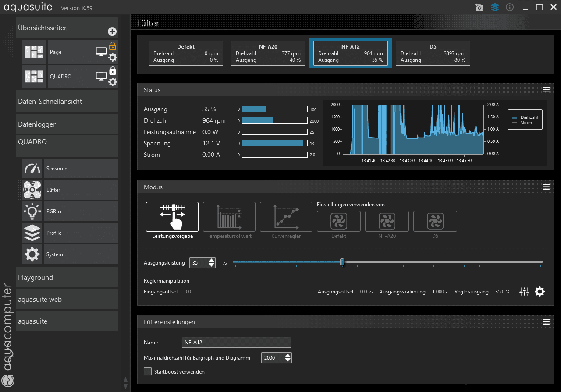Open Sensoren page in sidebar
This screenshot has height=392, width=561.
coord(81,169)
